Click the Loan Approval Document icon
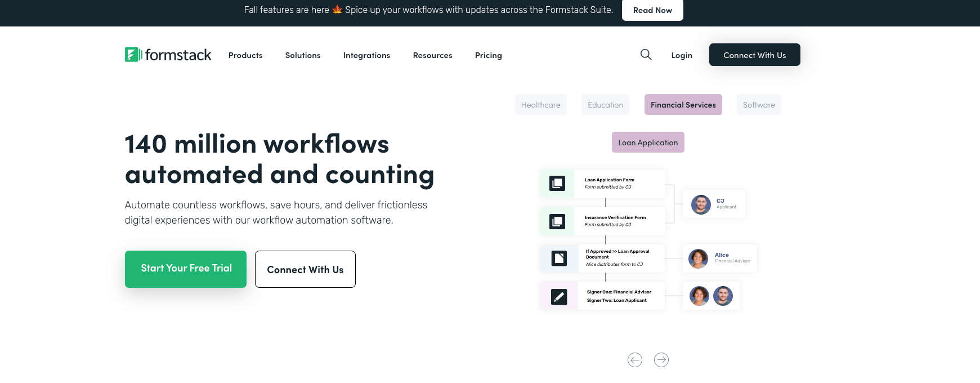Screen dimensions: 980x383 (559, 259)
